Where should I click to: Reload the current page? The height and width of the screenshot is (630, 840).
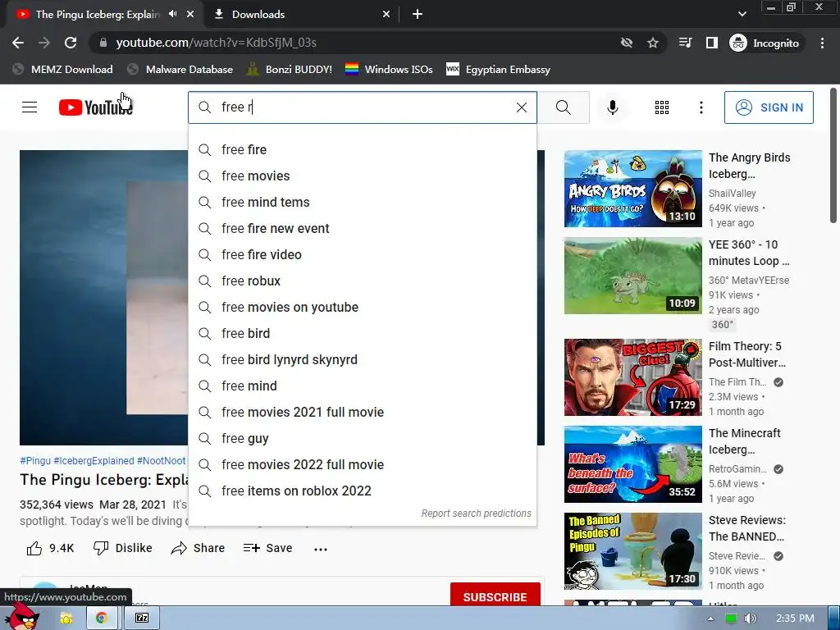pos(71,43)
